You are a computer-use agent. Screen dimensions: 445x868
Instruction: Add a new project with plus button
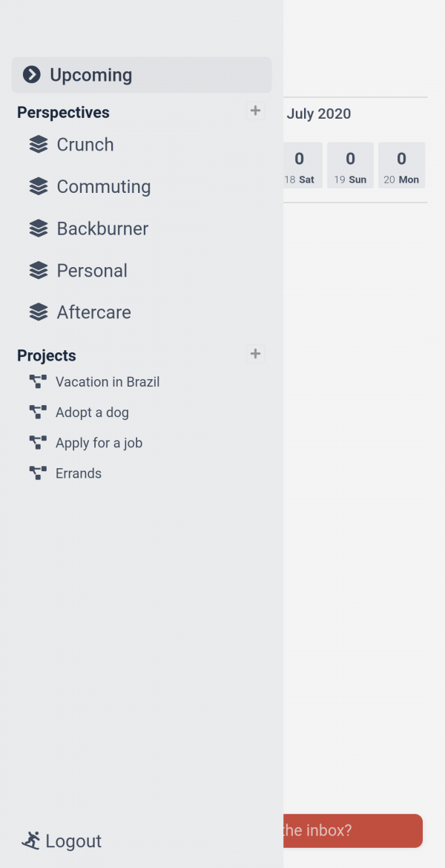coord(255,354)
